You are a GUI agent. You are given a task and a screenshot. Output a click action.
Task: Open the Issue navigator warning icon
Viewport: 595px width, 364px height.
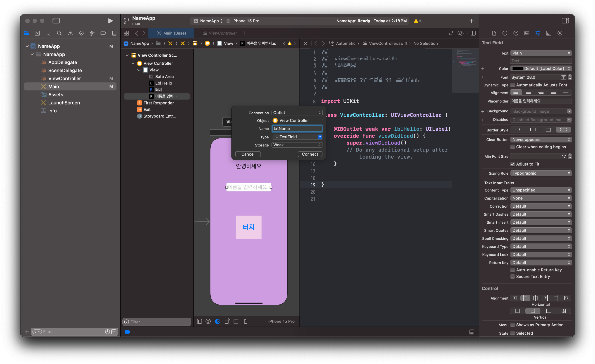70,33
